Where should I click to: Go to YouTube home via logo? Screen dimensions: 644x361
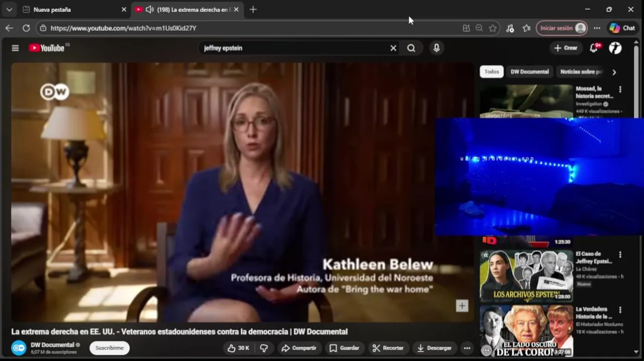pos(47,48)
